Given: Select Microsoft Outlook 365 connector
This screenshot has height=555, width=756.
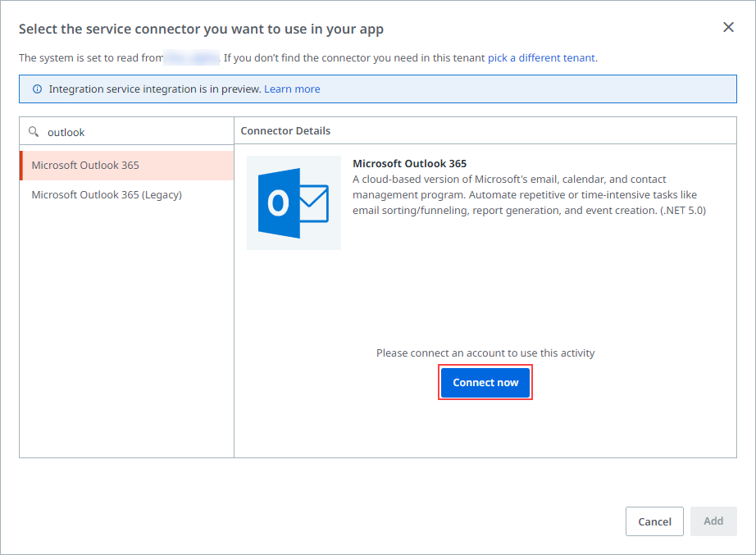Looking at the screenshot, I should [127, 166].
